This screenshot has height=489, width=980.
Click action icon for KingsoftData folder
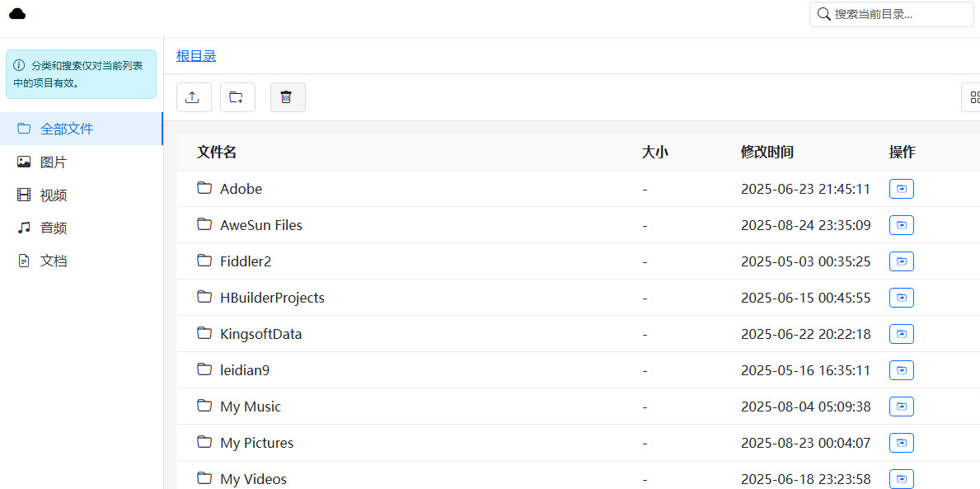(x=901, y=334)
